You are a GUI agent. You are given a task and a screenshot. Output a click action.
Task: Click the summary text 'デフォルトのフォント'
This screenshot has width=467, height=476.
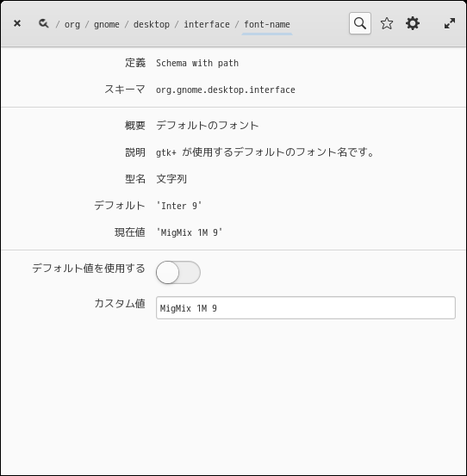click(207, 126)
